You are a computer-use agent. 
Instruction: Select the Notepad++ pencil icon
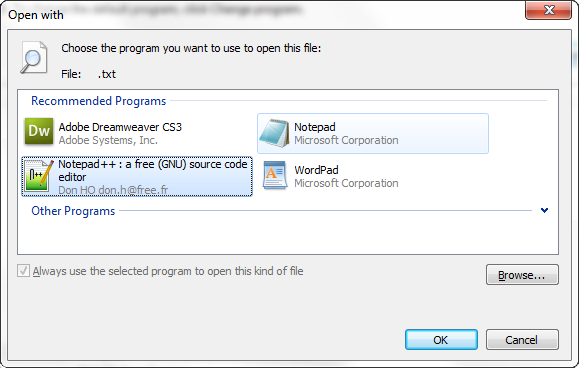(39, 176)
